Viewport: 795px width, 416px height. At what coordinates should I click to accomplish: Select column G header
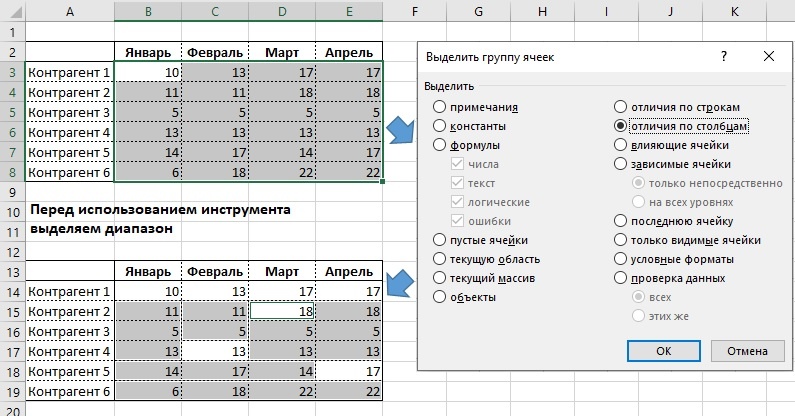(479, 11)
